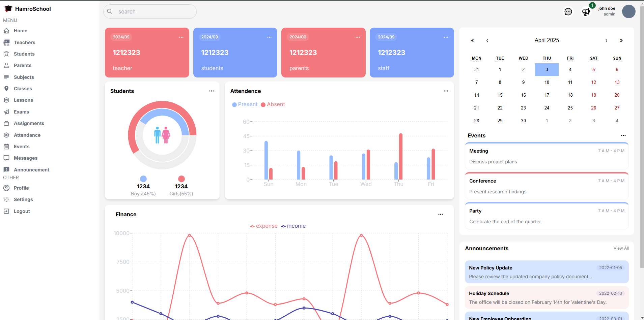The height and width of the screenshot is (320, 644).
Task: Toggle Present series in attendance legend
Action: tap(245, 104)
